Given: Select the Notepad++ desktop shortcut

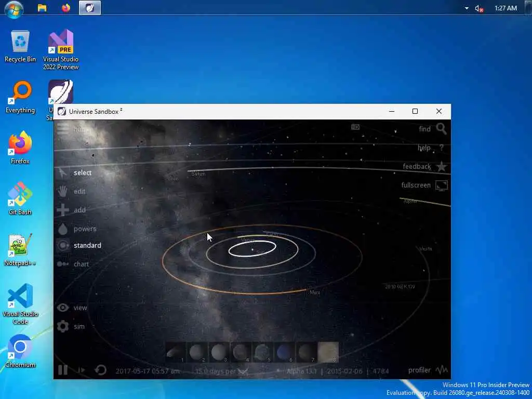Looking at the screenshot, I should (20, 250).
